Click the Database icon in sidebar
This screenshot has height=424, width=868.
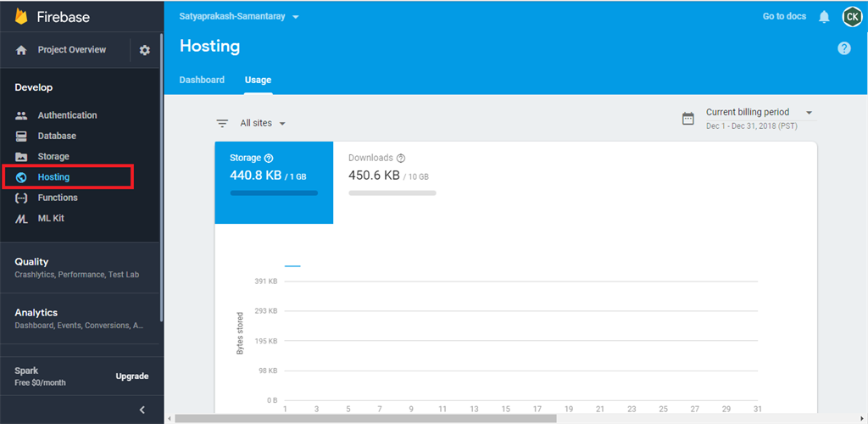pyautogui.click(x=21, y=137)
